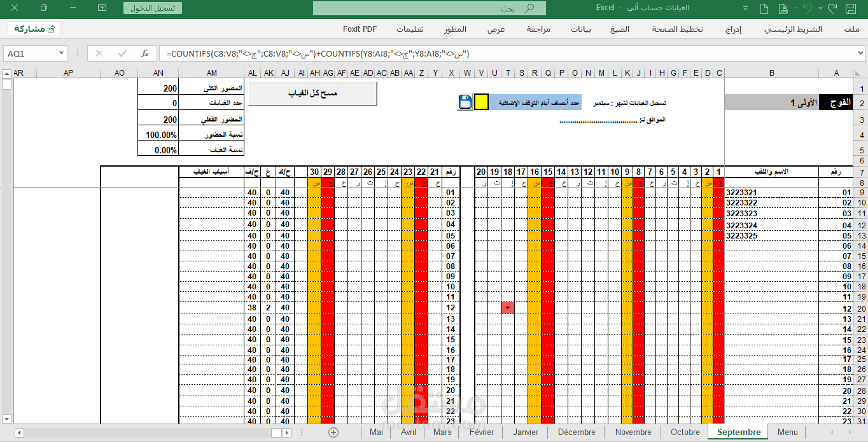Click the blue floppy disk save icon

[465, 102]
